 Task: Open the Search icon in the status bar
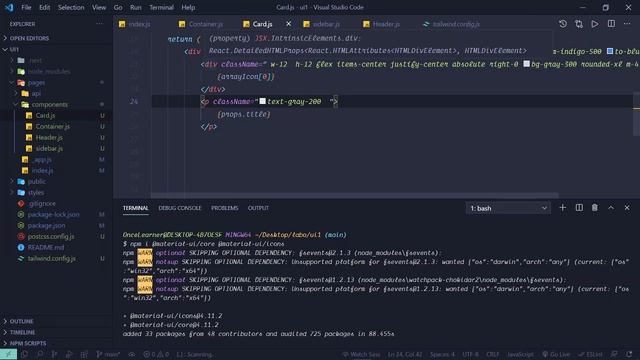click(x=40, y=354)
